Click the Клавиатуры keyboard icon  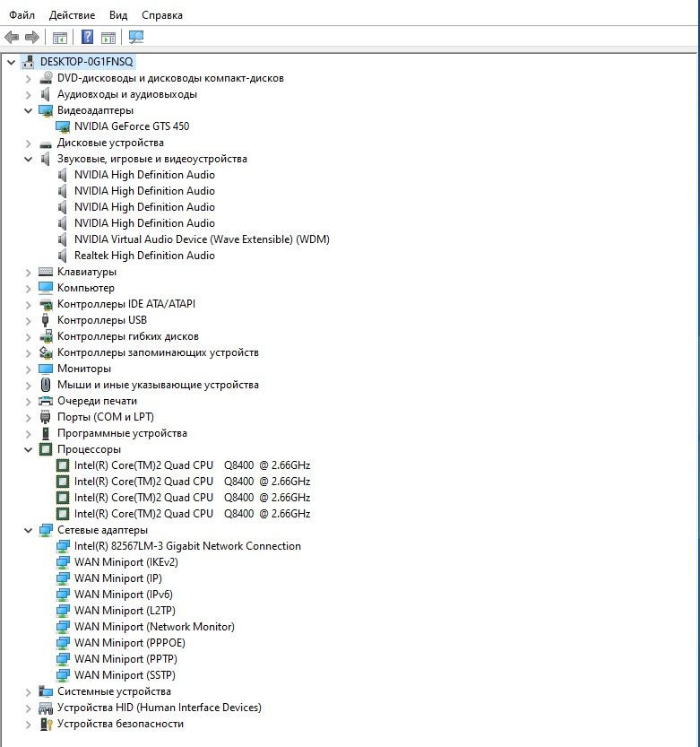pyautogui.click(x=46, y=272)
